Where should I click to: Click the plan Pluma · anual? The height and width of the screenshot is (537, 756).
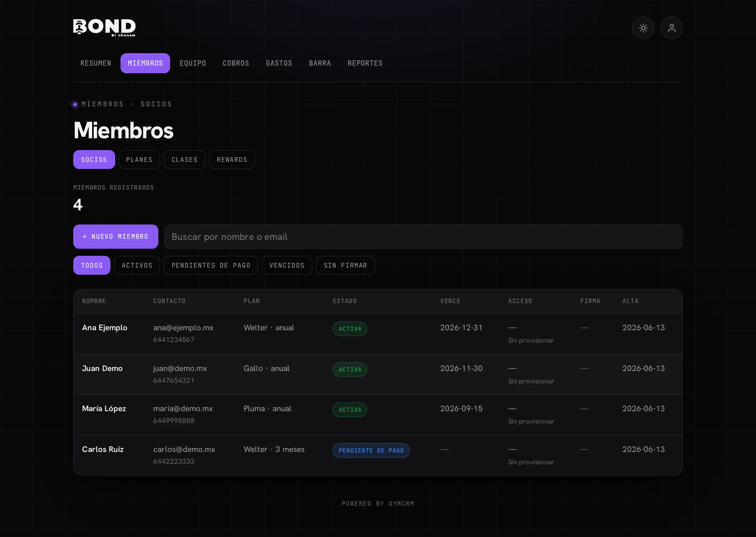(267, 409)
